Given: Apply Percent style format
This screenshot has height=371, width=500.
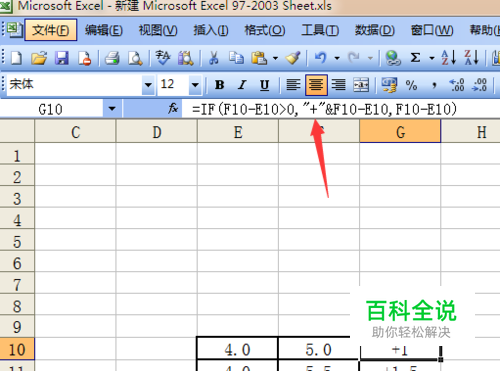Looking at the screenshot, I should point(412,85).
